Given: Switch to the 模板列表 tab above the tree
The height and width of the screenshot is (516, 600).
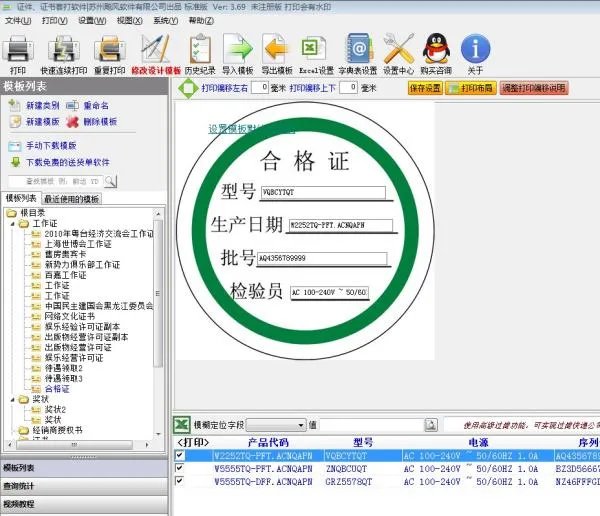Looking at the screenshot, I should [21, 198].
